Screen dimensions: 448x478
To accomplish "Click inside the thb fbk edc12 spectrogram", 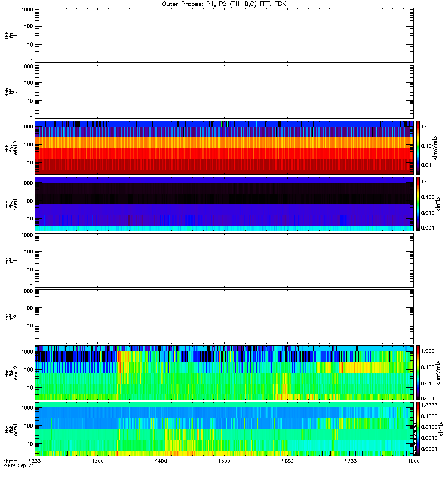I will 224,148.
